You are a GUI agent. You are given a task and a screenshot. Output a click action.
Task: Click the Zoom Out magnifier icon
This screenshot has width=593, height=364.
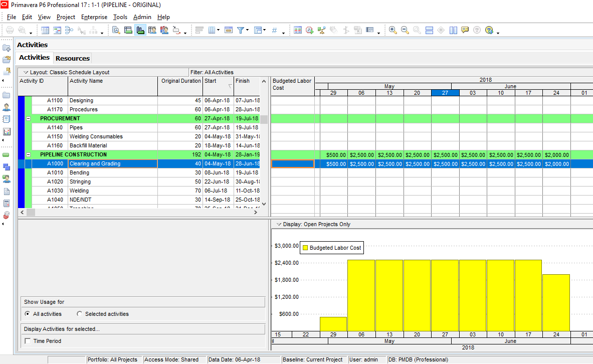(x=405, y=30)
